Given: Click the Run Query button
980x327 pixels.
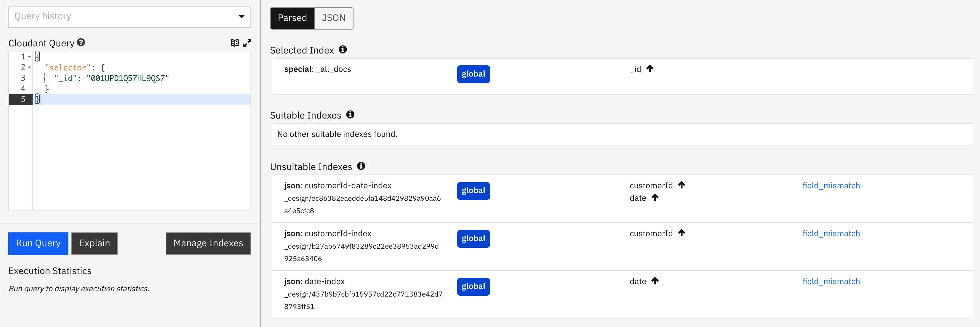Looking at the screenshot, I should 38,243.
